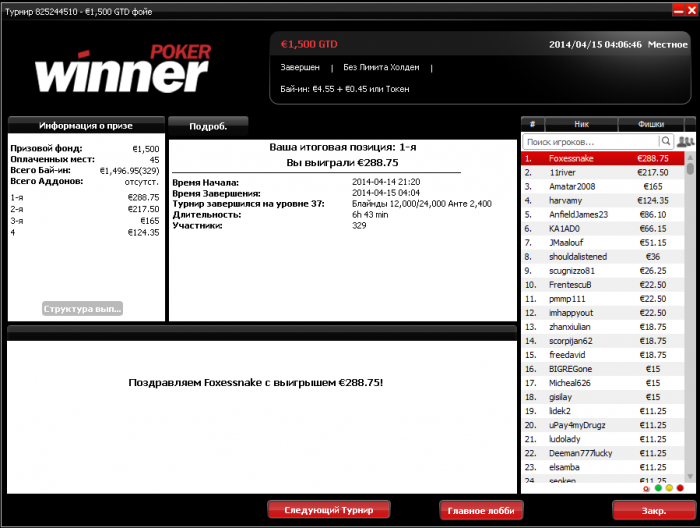Select player row Deeman777lucky

(x=603, y=453)
